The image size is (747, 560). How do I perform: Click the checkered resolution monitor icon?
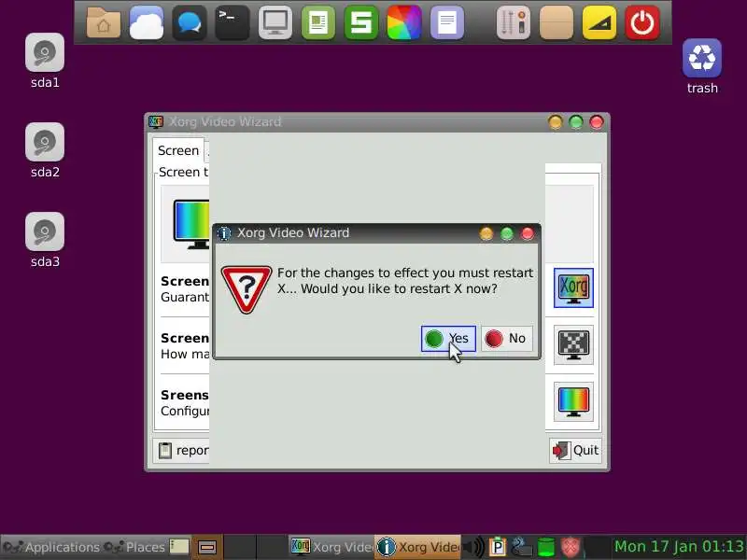[573, 344]
